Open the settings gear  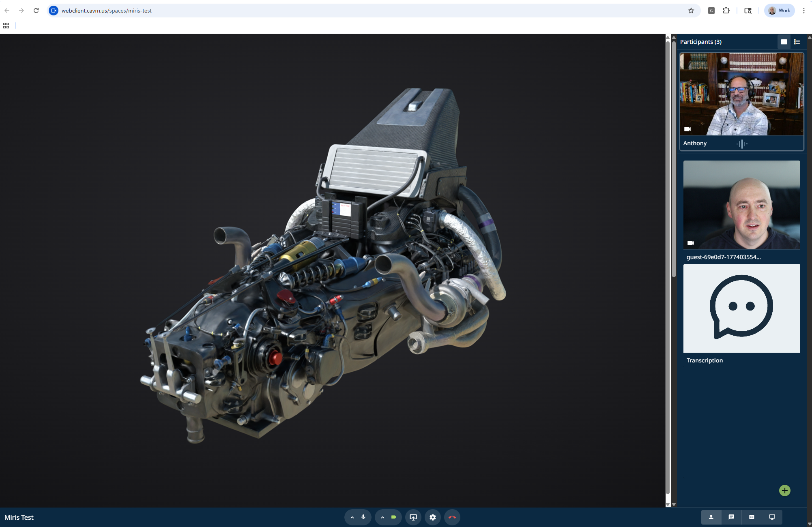433,517
